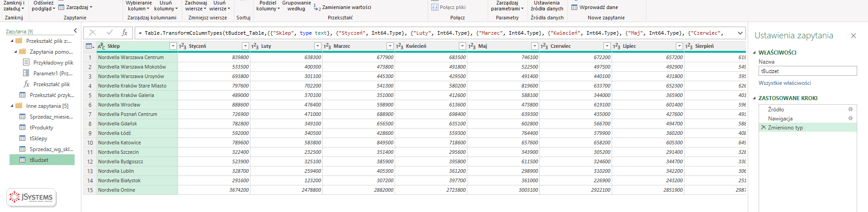Select cell Nordvella Kraków Galeria
Screen dimensions: 868x212
137,95
